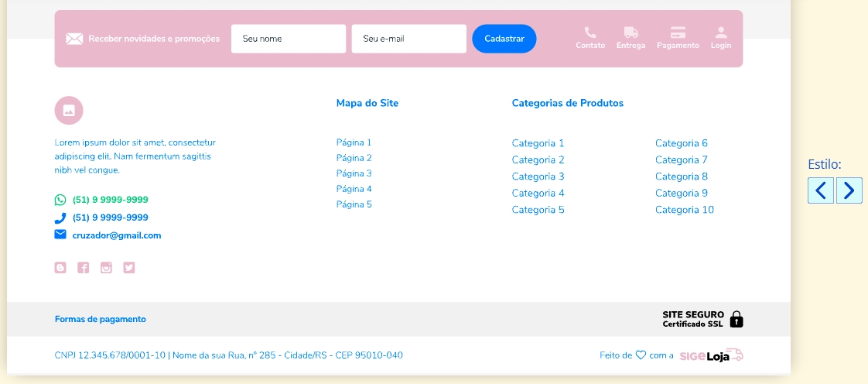Open the Página 1 link
The image size is (868, 384).
(354, 142)
